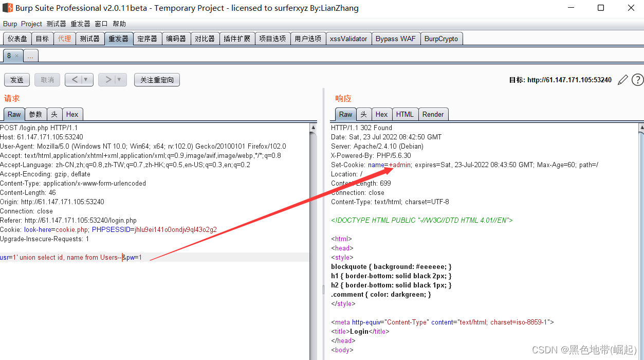Close Repeater tab 8 with its x
Image resolution: width=644 pixels, height=360 pixels.
tap(16, 56)
